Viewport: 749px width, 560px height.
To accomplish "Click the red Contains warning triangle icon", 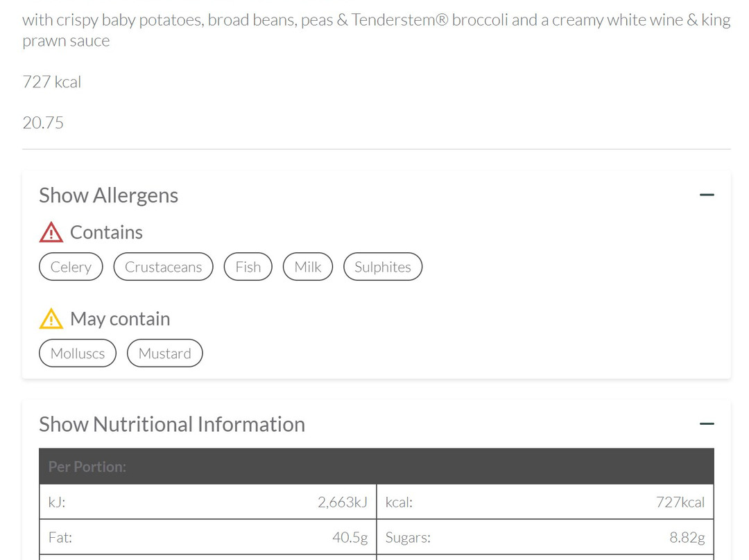I will click(51, 233).
